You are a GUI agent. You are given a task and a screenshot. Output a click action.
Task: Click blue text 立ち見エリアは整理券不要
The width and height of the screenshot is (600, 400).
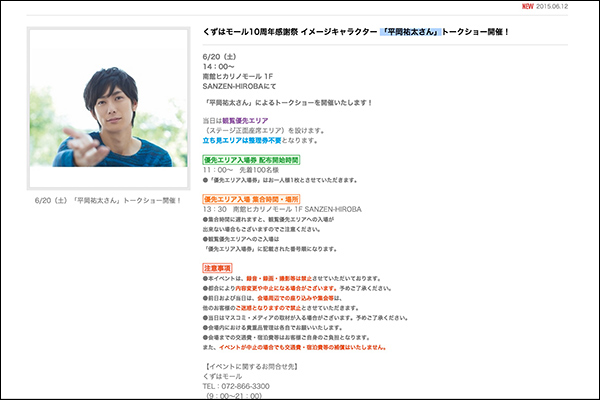pyautogui.click(x=242, y=140)
